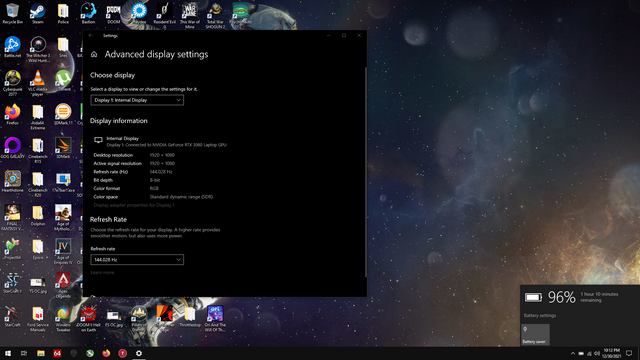The width and height of the screenshot is (640, 360).
Task: Launch the Final Fantasy desktop shortcut
Action: (12, 218)
